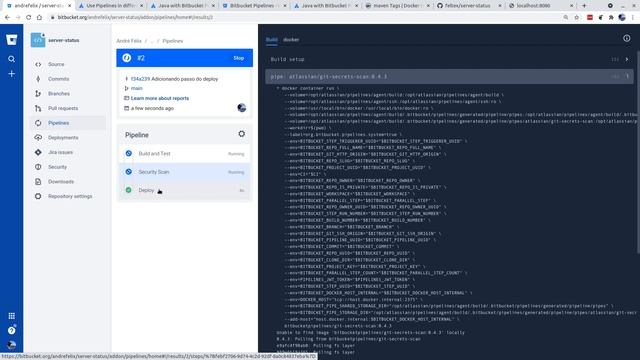Open the browser extensions puzzle icon
This screenshot has height=360, width=640.
[611, 18]
